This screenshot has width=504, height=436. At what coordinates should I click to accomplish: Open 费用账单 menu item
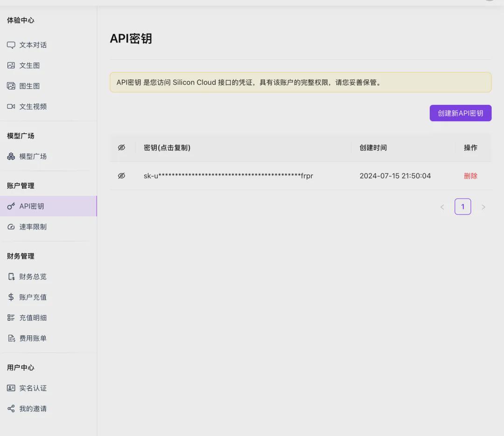pos(33,339)
